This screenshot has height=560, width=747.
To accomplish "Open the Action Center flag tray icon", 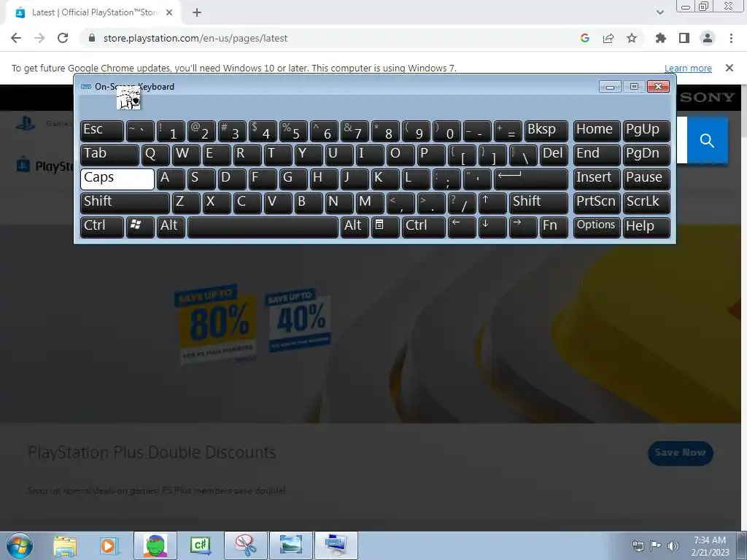I will tap(656, 546).
